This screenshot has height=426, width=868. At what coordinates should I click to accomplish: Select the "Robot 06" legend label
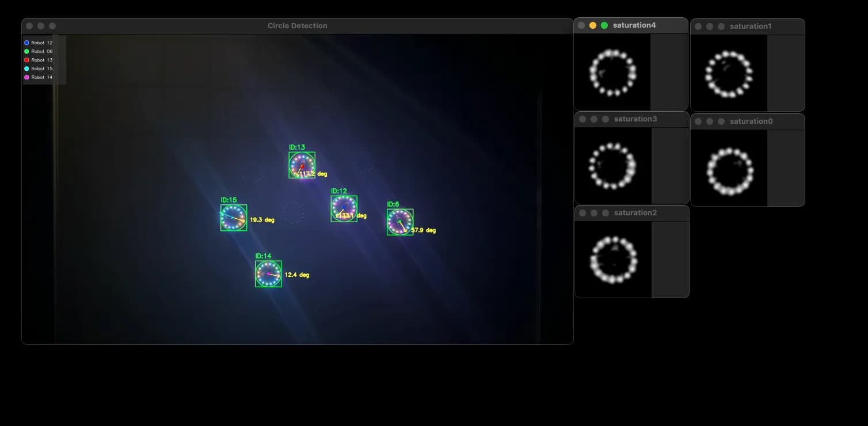[x=42, y=51]
